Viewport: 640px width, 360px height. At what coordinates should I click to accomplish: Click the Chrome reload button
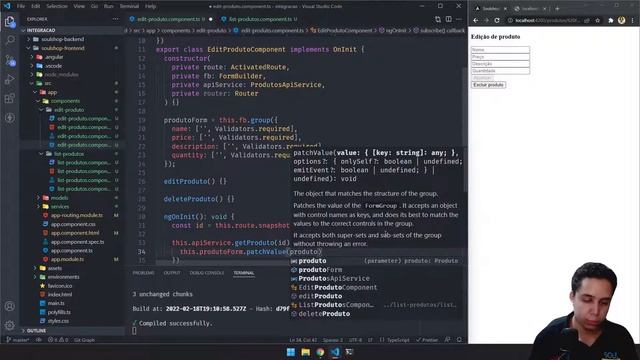[x=497, y=20]
